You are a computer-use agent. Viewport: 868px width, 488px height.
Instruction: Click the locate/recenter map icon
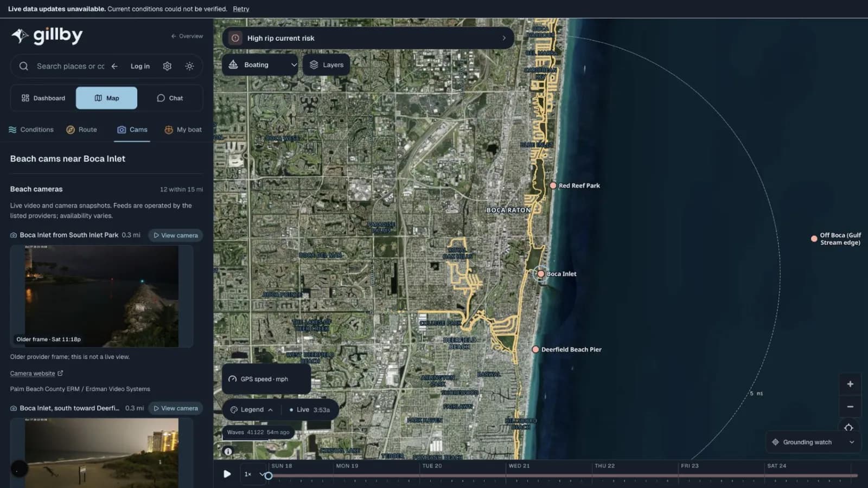849,427
